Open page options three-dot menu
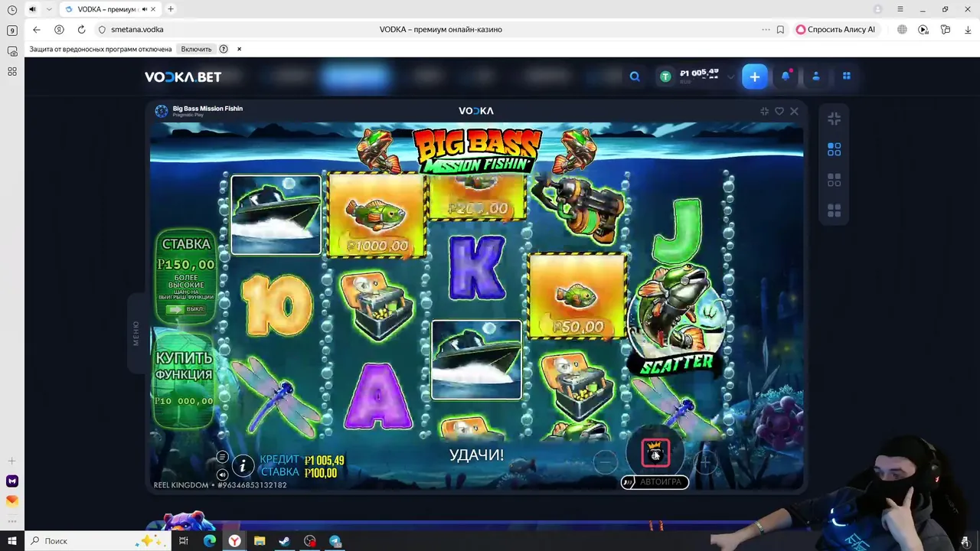The height and width of the screenshot is (551, 980). click(x=766, y=29)
